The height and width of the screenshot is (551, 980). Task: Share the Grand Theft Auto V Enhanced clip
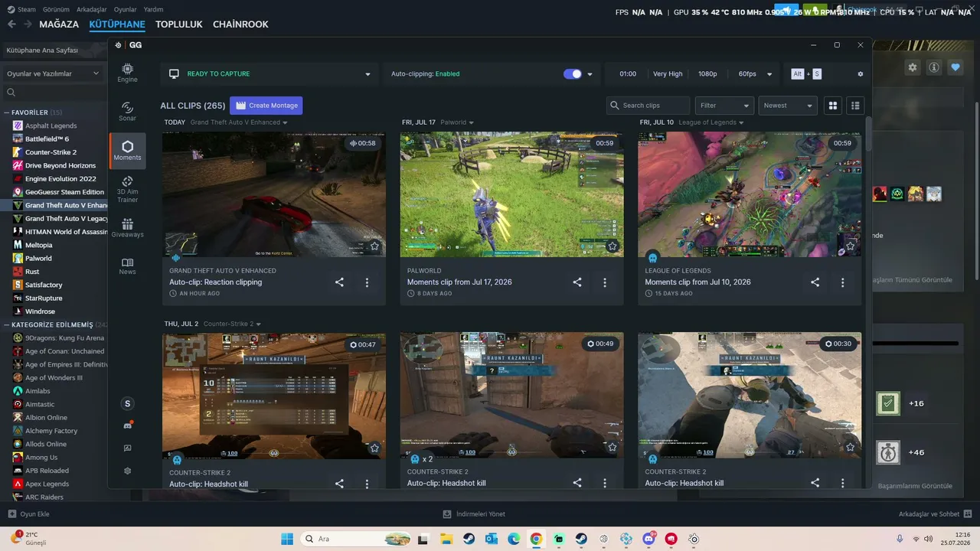tap(339, 282)
